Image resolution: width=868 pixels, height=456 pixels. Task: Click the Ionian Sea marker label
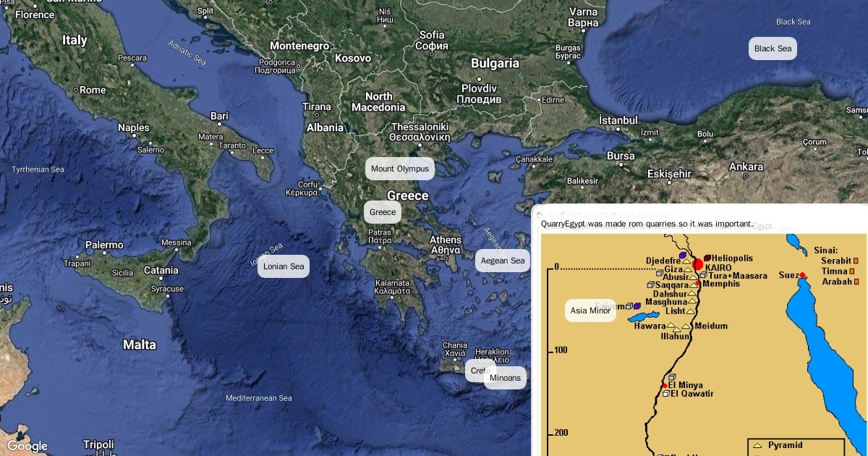pyautogui.click(x=284, y=266)
